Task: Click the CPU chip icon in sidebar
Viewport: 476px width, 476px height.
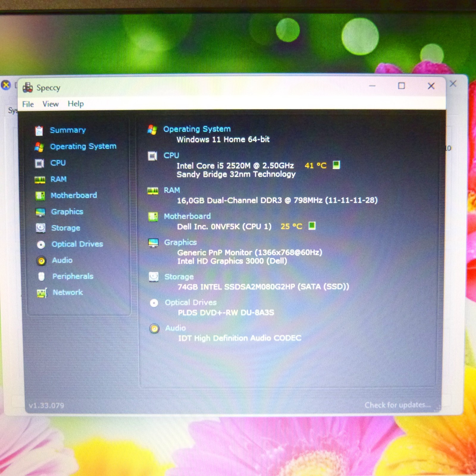Action: [x=40, y=163]
